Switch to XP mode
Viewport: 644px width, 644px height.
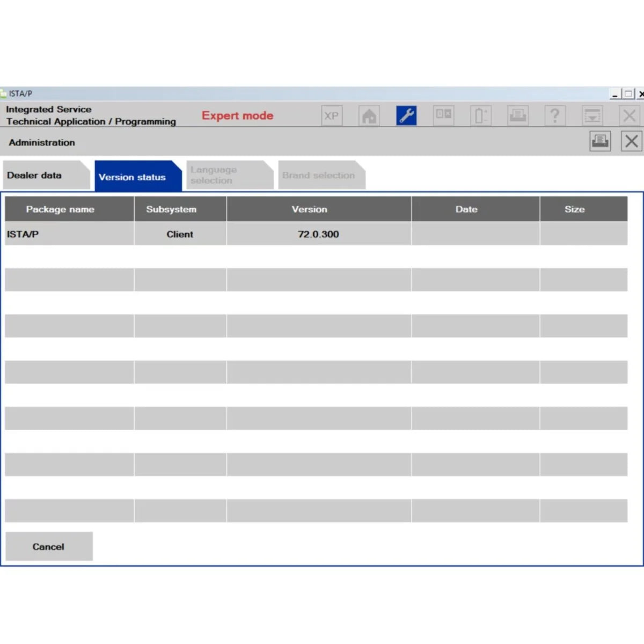332,115
